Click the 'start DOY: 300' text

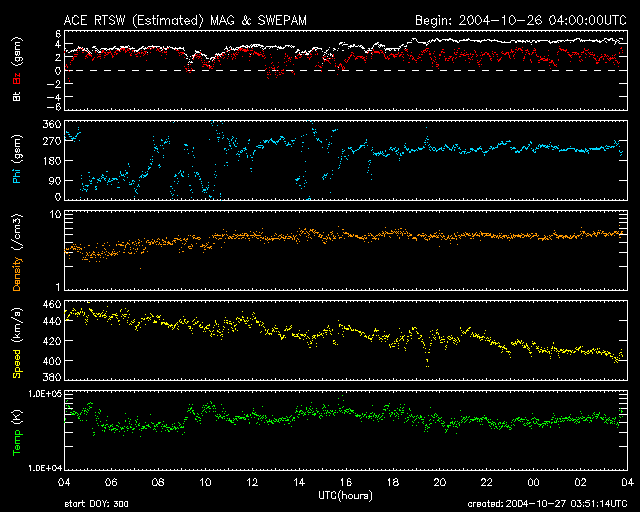[96, 504]
